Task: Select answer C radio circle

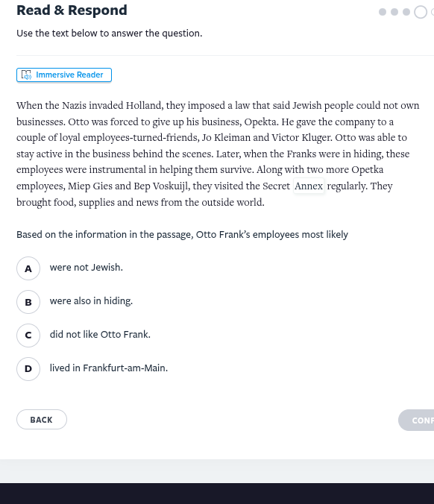Action: coord(28,336)
